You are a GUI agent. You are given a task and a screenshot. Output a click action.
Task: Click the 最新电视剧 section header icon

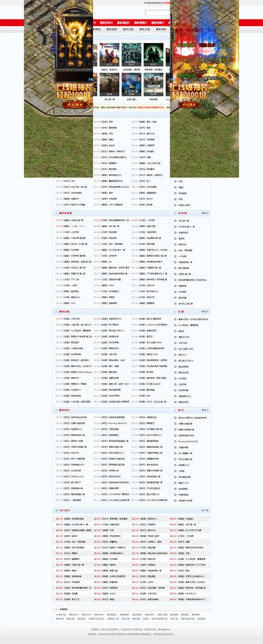[x=56, y=213]
